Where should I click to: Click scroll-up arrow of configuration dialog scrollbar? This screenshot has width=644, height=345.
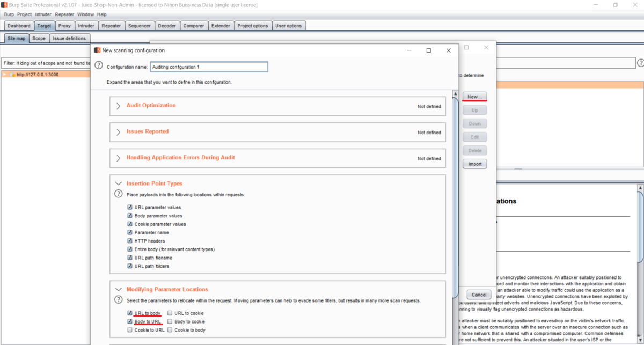point(456,94)
